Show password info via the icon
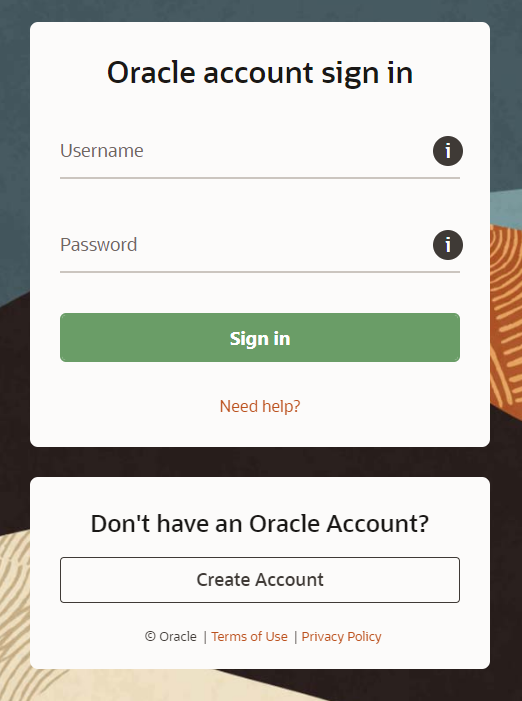 click(x=448, y=245)
